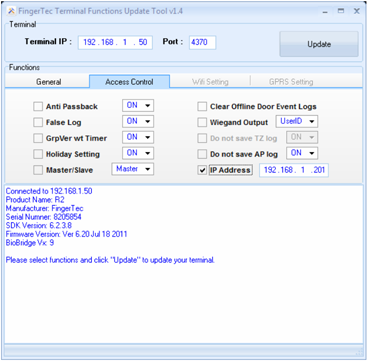Maximize the Update Tool window
The width and height of the screenshot is (368, 361).
[x=341, y=11]
